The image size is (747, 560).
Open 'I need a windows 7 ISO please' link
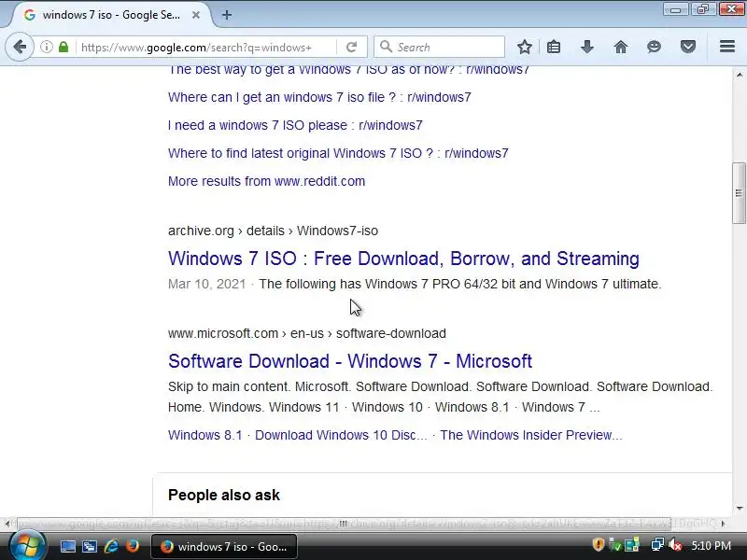click(295, 125)
